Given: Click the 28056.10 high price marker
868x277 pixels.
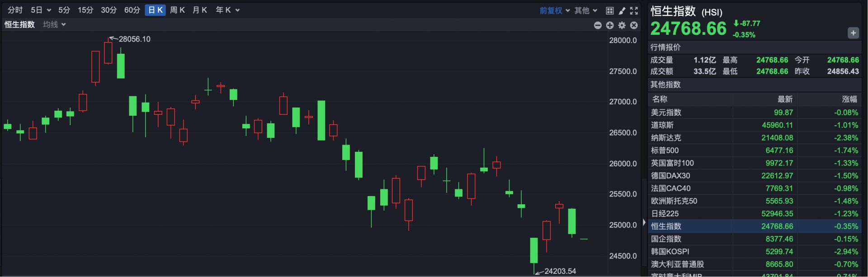Looking at the screenshot, I should [134, 39].
